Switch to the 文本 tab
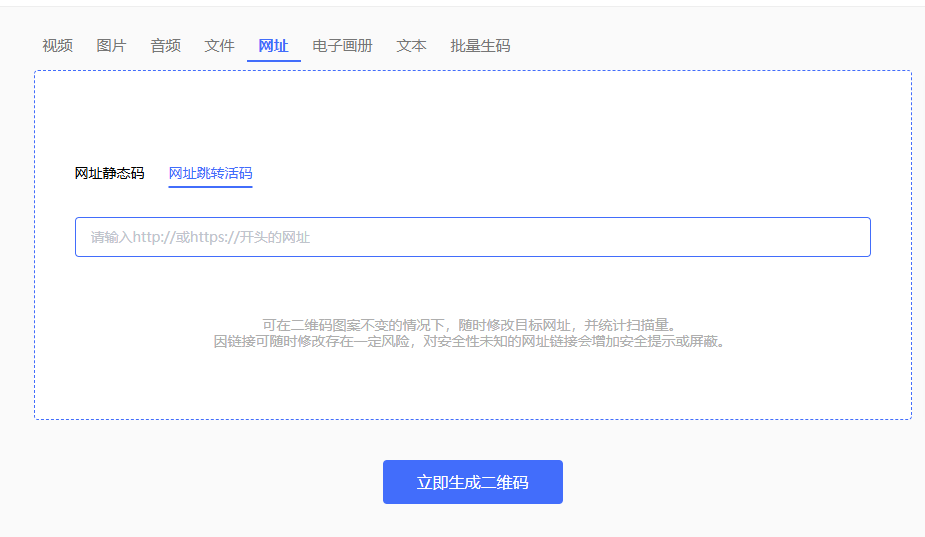 (411, 45)
